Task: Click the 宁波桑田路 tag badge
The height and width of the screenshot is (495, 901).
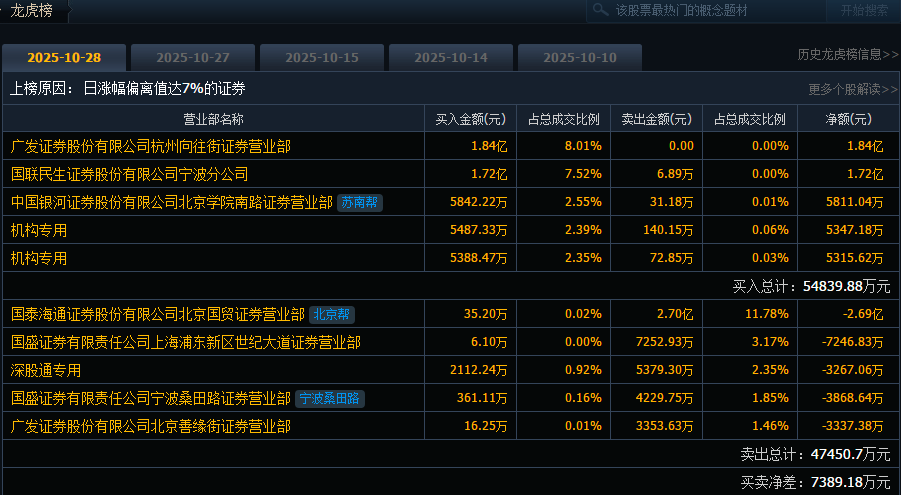Action: 331,399
